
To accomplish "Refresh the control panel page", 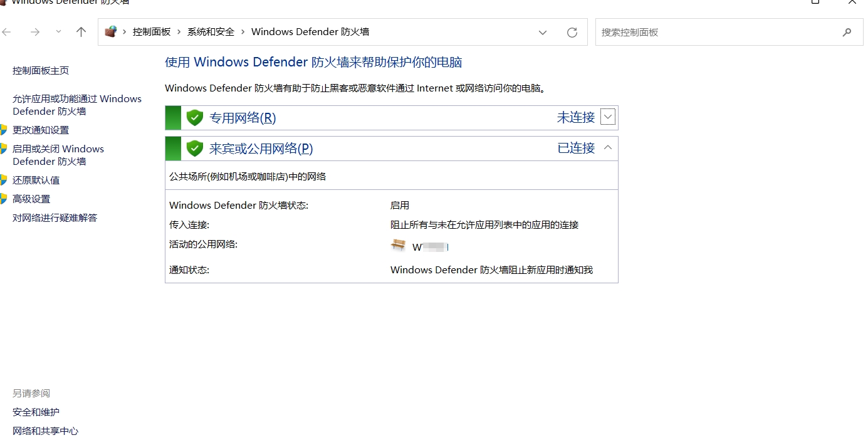I will point(572,33).
